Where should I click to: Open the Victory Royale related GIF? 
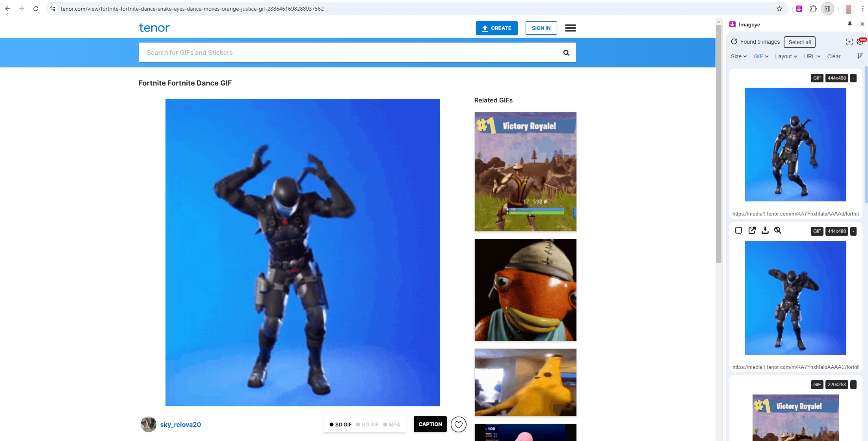click(x=525, y=172)
